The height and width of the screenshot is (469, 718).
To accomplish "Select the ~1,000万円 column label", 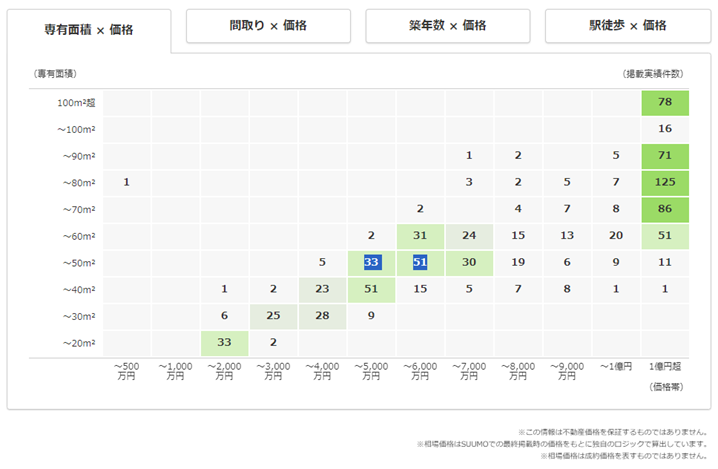I will pos(175,371).
